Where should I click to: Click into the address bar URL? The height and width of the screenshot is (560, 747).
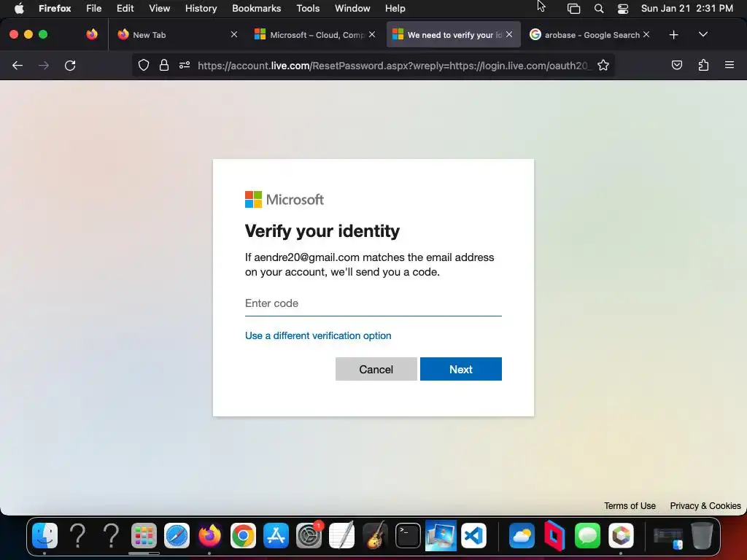(393, 66)
